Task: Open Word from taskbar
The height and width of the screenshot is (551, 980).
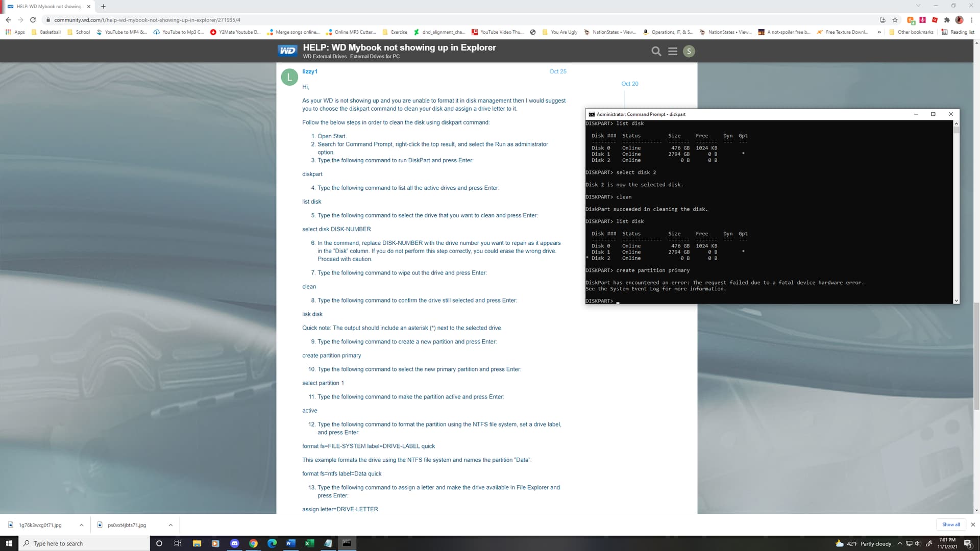Action: [x=290, y=543]
